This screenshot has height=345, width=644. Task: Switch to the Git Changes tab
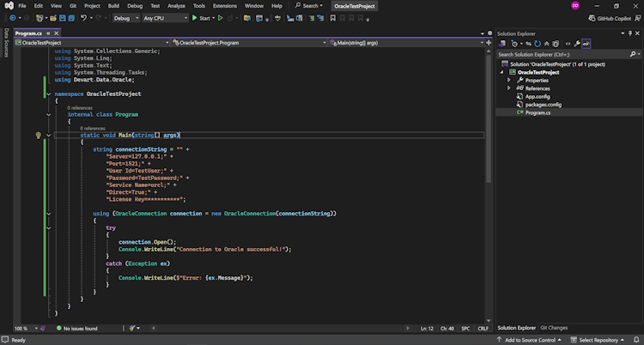click(553, 327)
